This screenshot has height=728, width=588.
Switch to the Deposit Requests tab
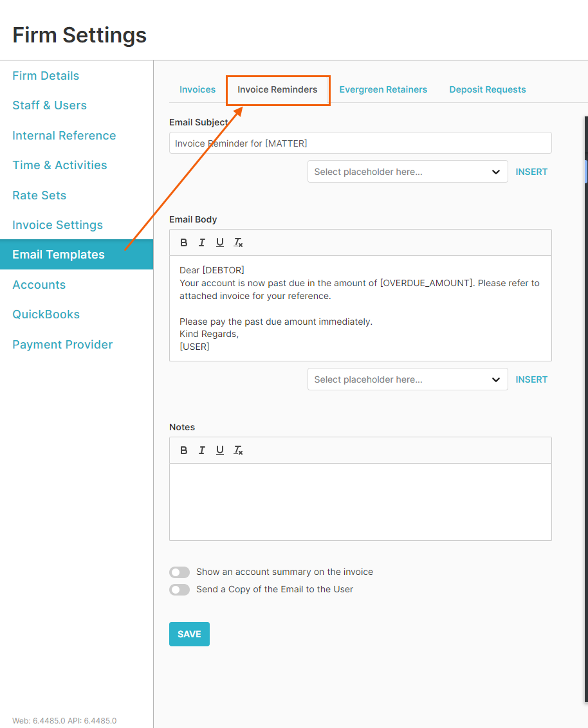(487, 89)
